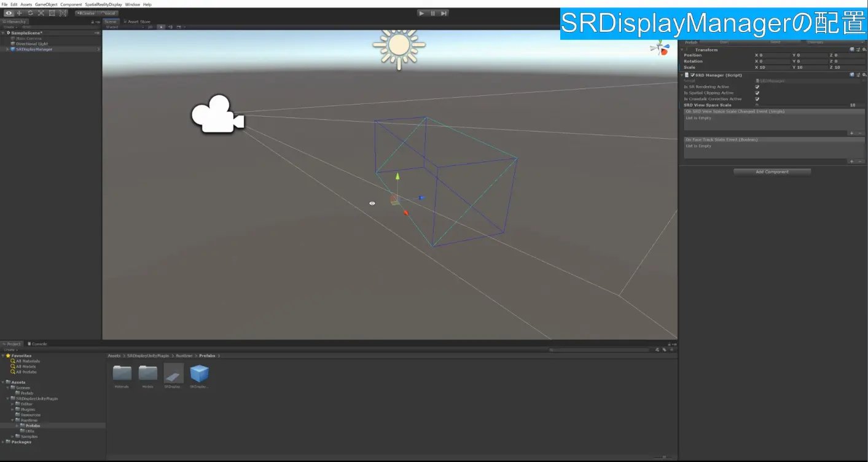
Task: Expand SRDisplayManager in the Hierarchy
Action: coord(7,49)
